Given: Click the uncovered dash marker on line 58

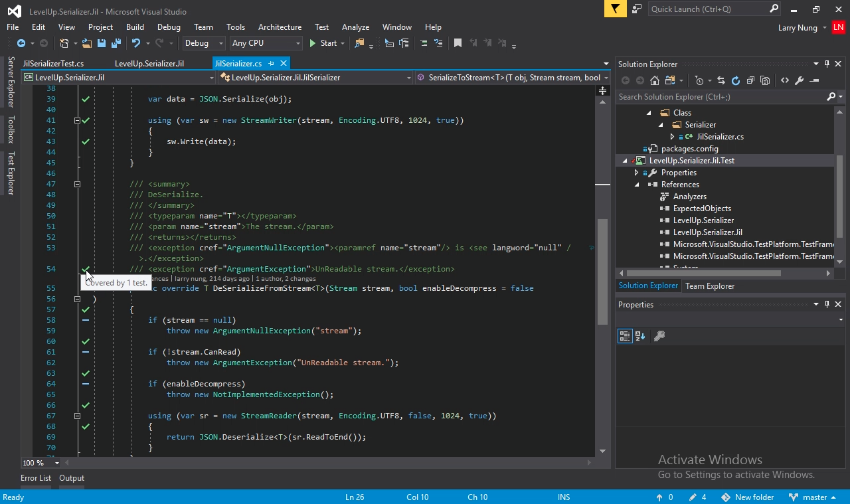Looking at the screenshot, I should coord(86,320).
